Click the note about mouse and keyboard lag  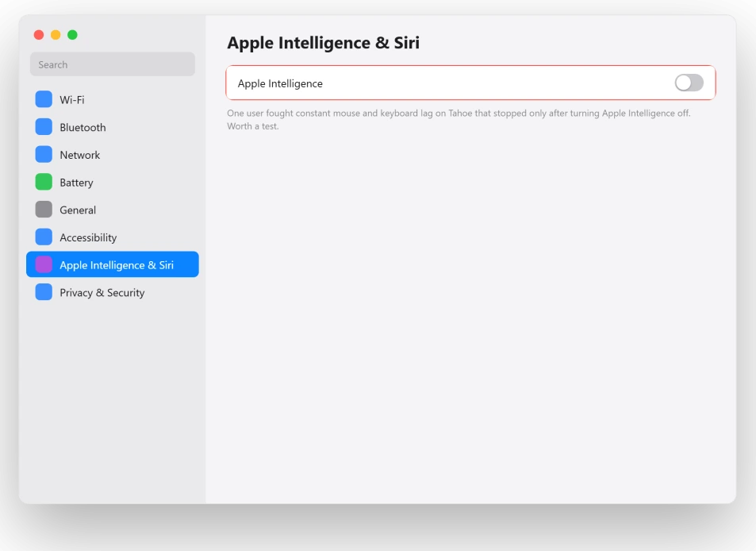click(459, 120)
